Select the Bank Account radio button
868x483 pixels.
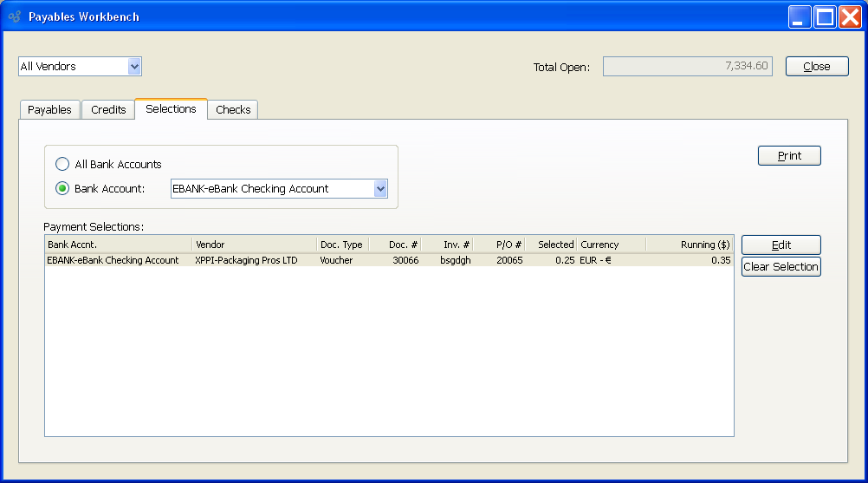coord(62,188)
